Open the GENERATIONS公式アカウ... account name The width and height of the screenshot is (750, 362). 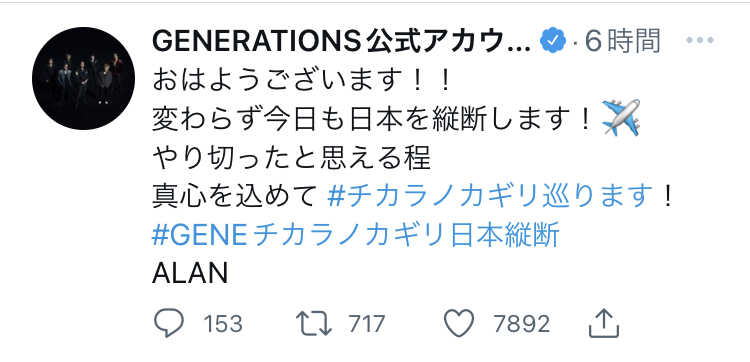coord(342,41)
